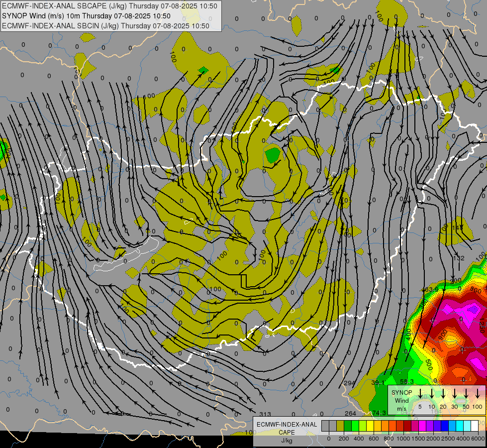Click the '148' value on the map
Image resolution: width=487 pixels, height=448 pixels.
[458, 228]
